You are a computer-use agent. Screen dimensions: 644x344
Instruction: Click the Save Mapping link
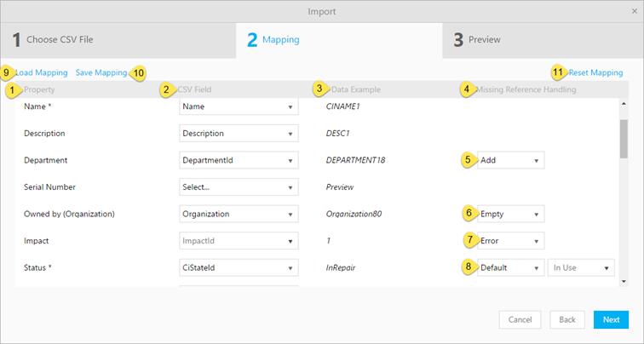point(101,73)
